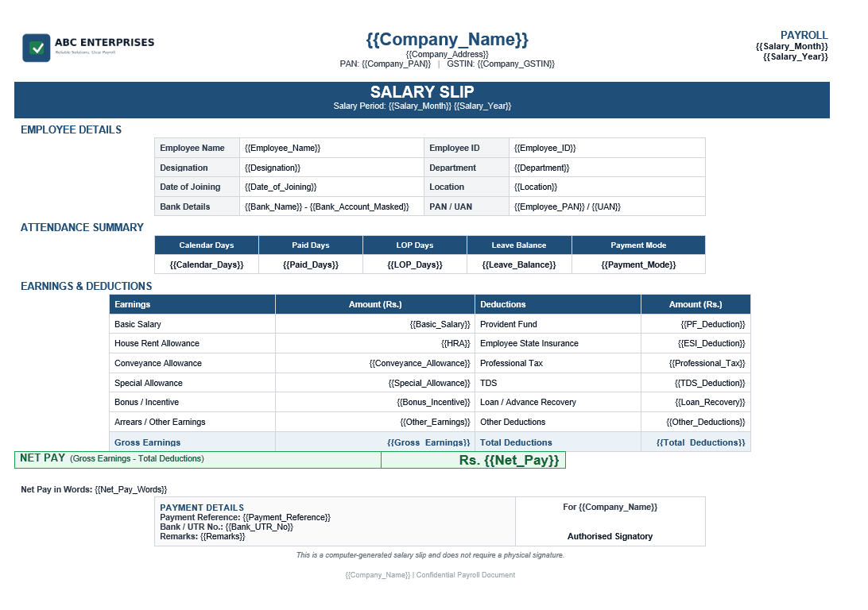This screenshot has height=610, width=868.
Task: Click the SALARY SLIP banner title
Action: 422,92
